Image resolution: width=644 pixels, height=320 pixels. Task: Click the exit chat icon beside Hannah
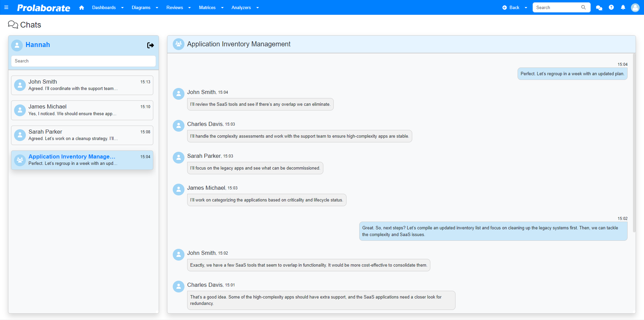(150, 45)
